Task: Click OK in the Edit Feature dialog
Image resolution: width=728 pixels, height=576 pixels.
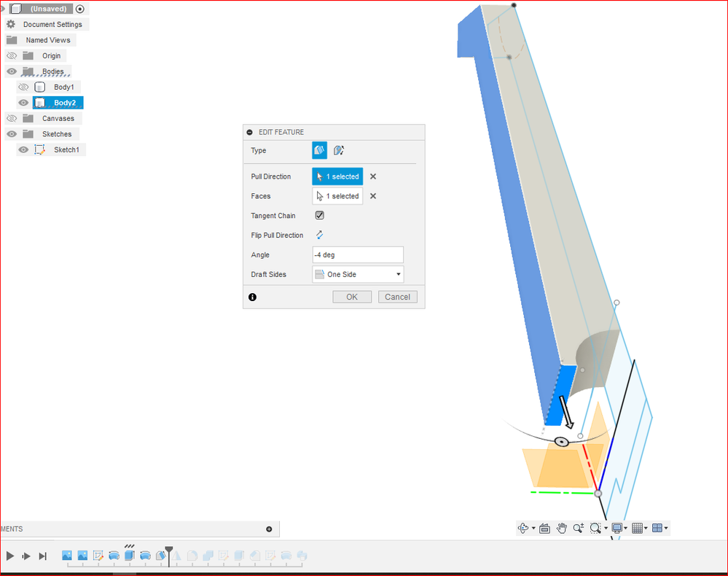Action: [x=352, y=297]
